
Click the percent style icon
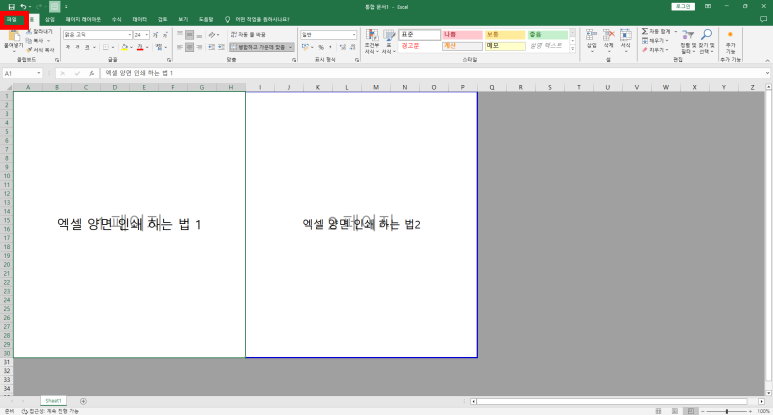pos(321,47)
